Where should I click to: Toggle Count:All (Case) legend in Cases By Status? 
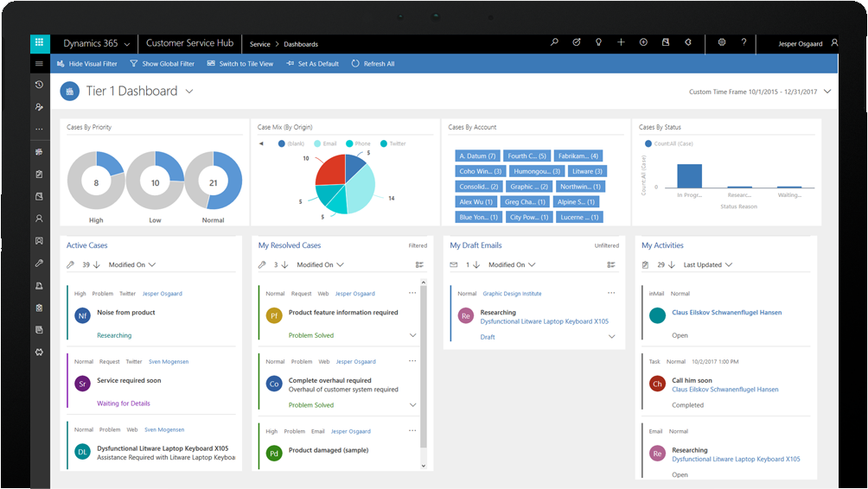[668, 143]
